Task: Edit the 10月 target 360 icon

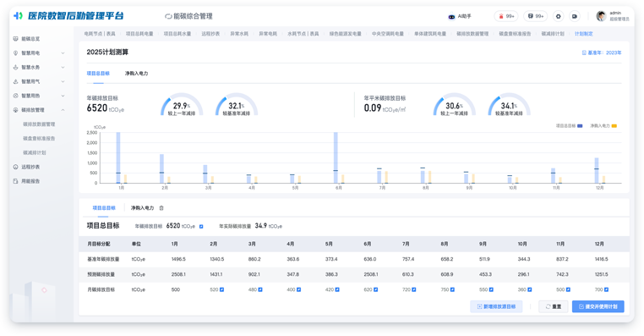Action: (529, 289)
